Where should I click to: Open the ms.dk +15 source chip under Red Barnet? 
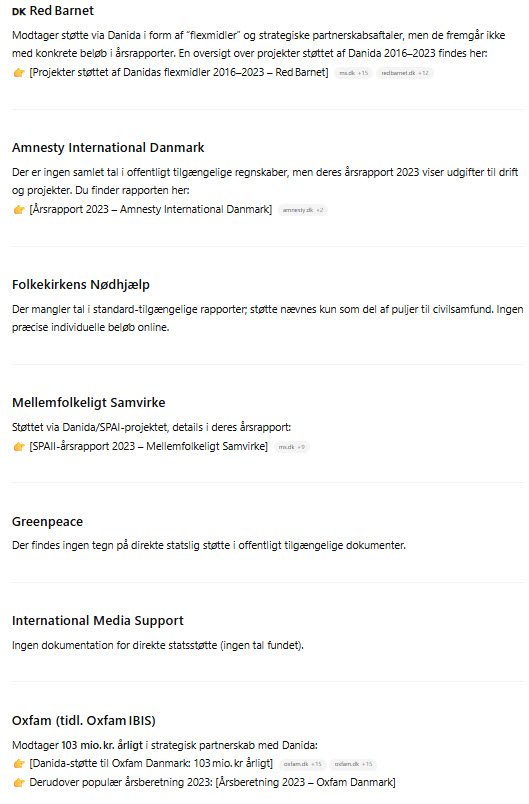[354, 73]
